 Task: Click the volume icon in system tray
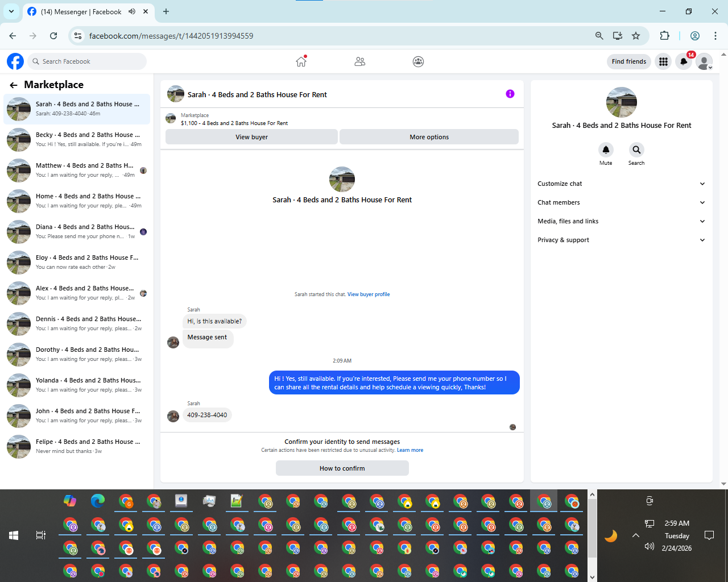650,547
